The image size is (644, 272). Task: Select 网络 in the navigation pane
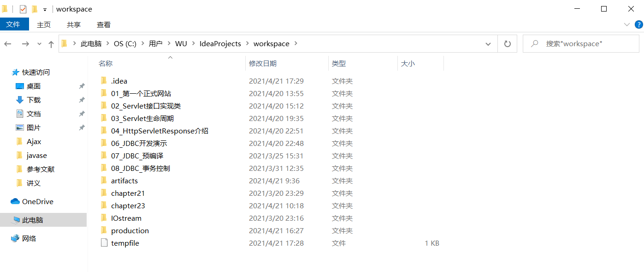click(29, 239)
